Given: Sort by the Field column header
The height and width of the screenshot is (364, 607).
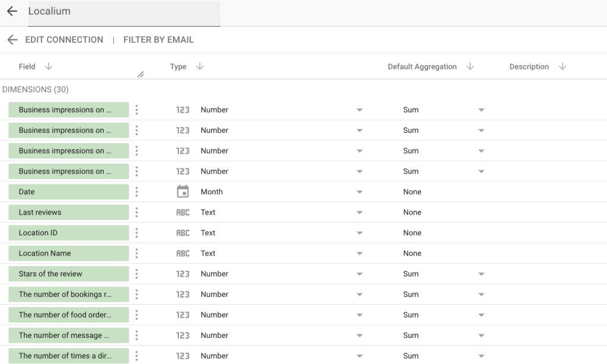Looking at the screenshot, I should pos(27,66).
